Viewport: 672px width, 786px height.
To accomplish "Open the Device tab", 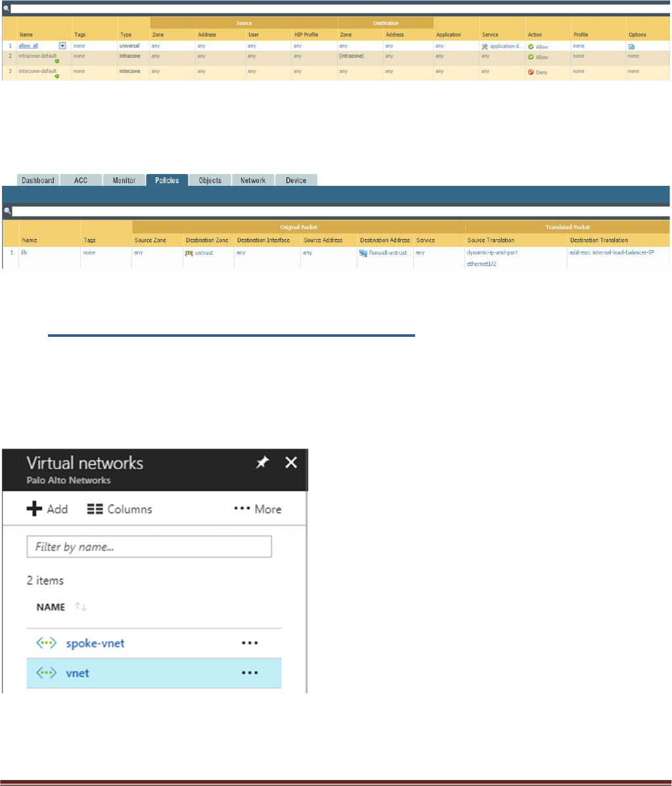I will coord(296,180).
